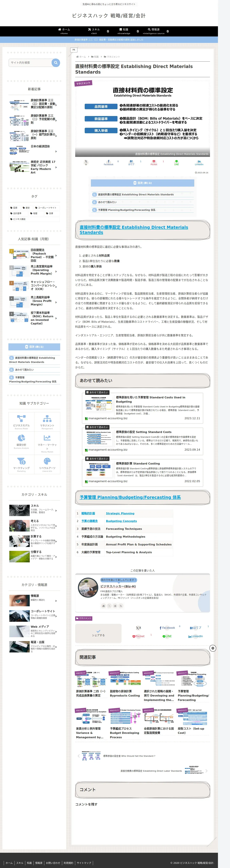The width and height of the screenshot is (230, 868).
Task: Share on Facebook from the lower share block
Action: [x=167, y=628]
